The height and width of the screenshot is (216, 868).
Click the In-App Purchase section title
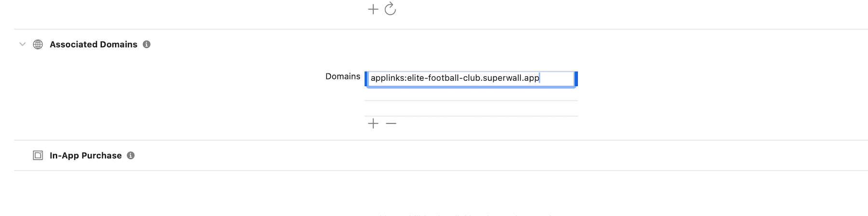click(85, 156)
